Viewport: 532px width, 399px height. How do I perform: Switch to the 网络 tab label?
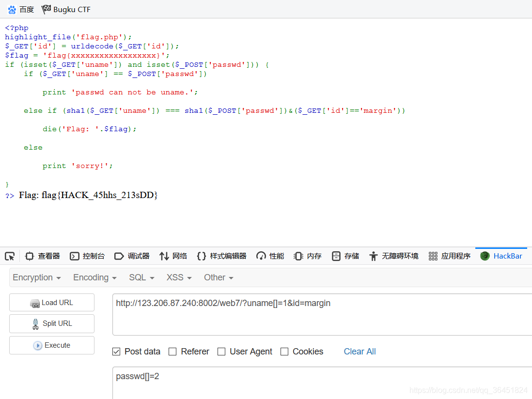[x=179, y=256]
